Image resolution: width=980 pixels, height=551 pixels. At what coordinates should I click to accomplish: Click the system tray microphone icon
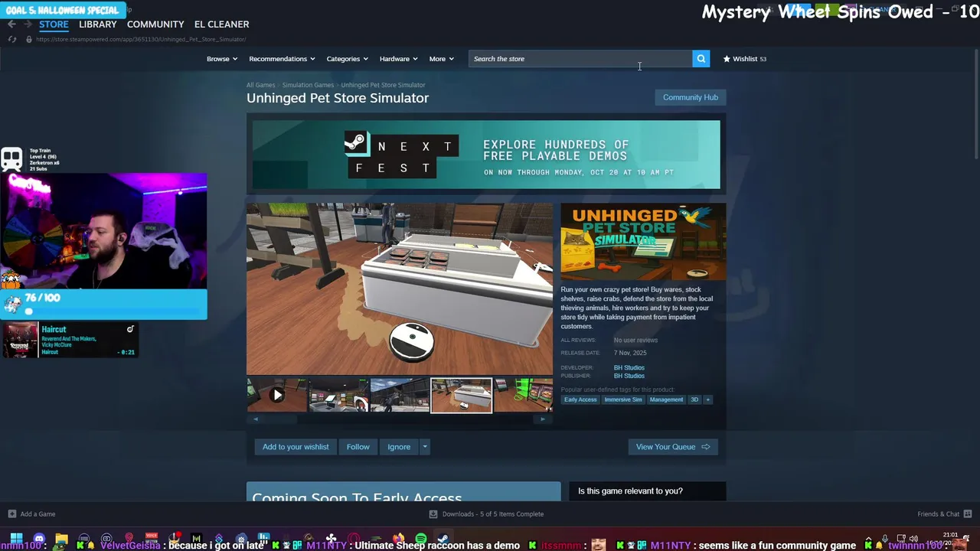(885, 540)
